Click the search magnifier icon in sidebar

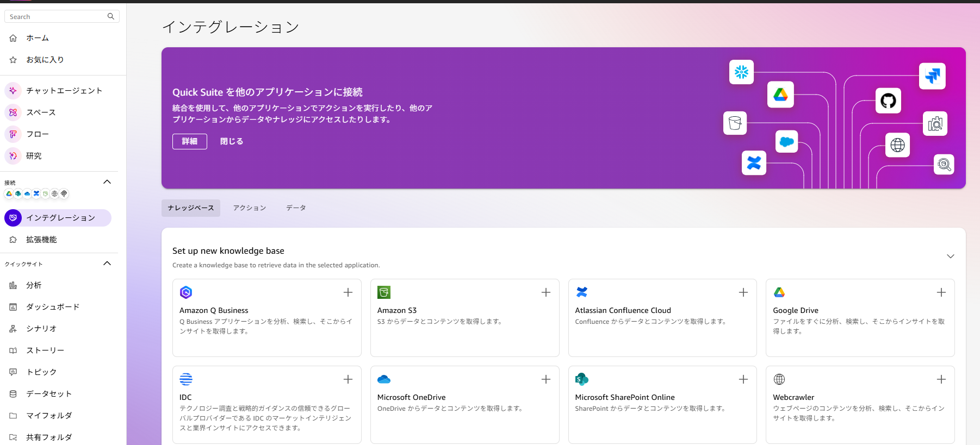pos(111,16)
